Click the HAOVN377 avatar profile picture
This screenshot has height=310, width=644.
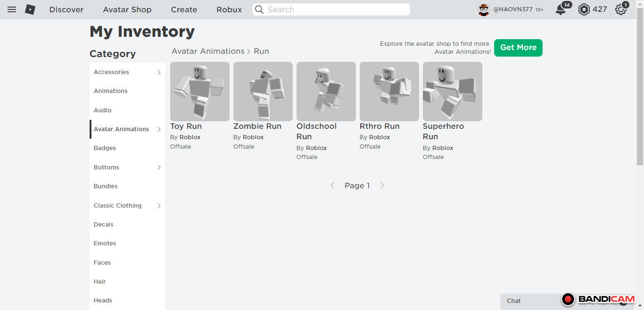tap(484, 9)
